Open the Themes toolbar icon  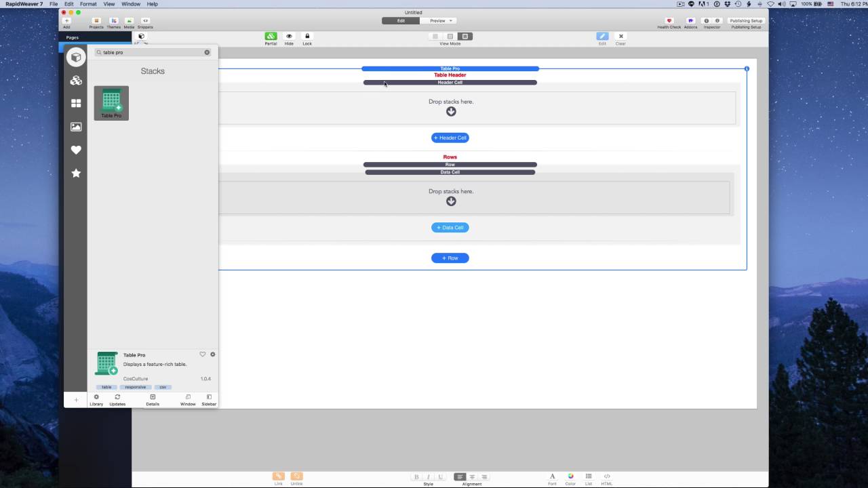point(113,21)
